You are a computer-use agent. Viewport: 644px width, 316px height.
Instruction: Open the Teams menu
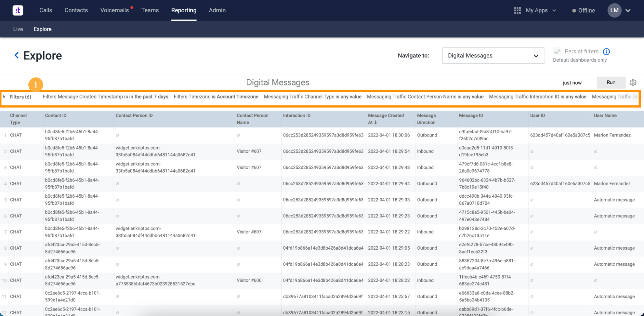(x=150, y=10)
